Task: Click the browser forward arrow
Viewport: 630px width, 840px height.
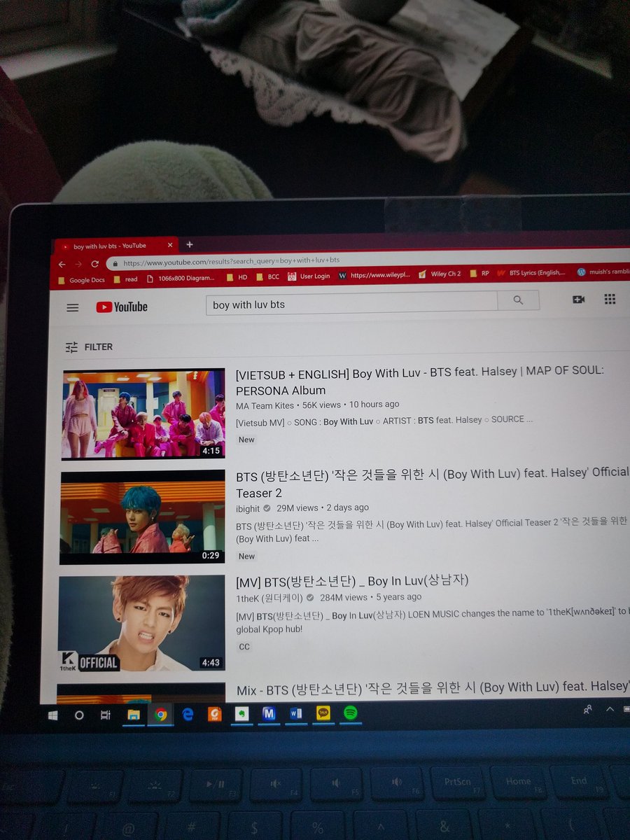Action: click(x=78, y=264)
